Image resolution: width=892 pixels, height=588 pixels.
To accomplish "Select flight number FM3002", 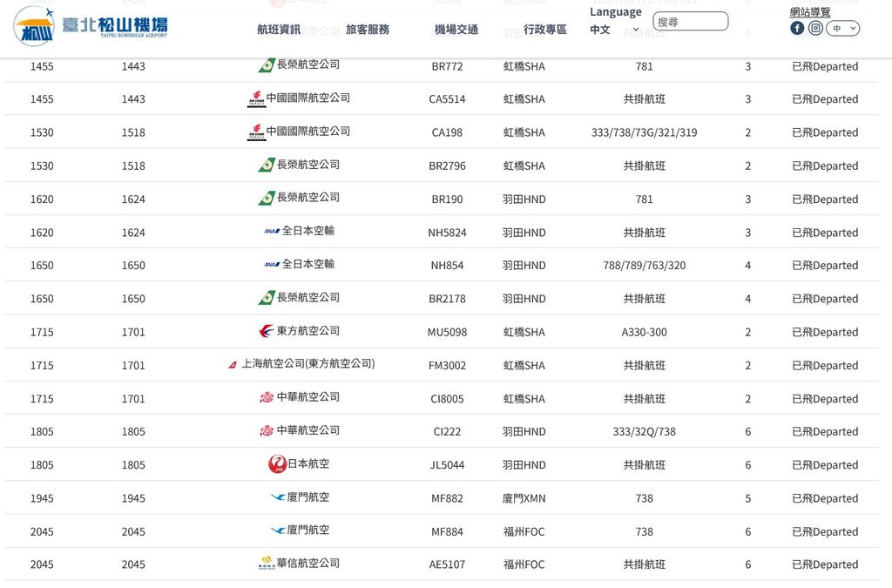I will click(x=447, y=366).
